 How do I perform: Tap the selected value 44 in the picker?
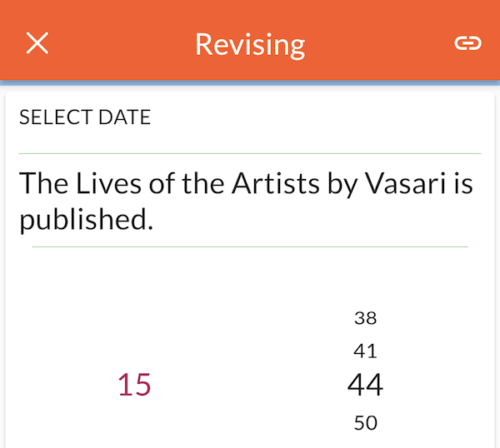tap(366, 385)
